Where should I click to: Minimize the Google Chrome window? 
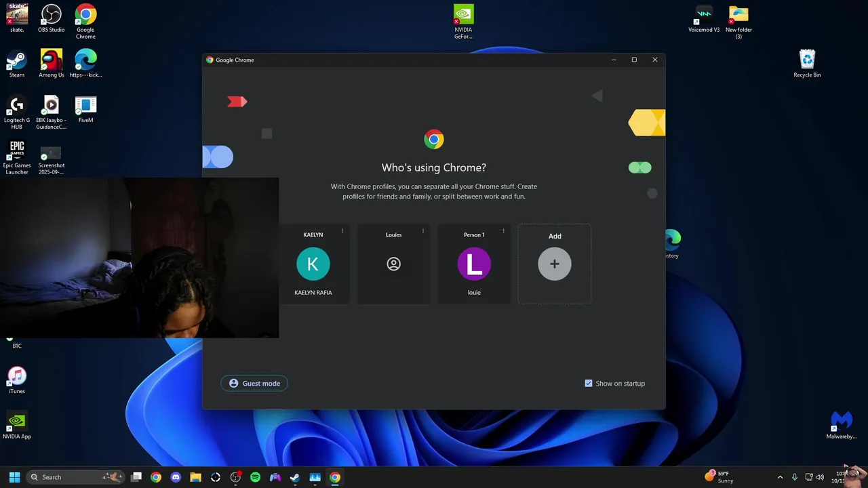click(614, 60)
